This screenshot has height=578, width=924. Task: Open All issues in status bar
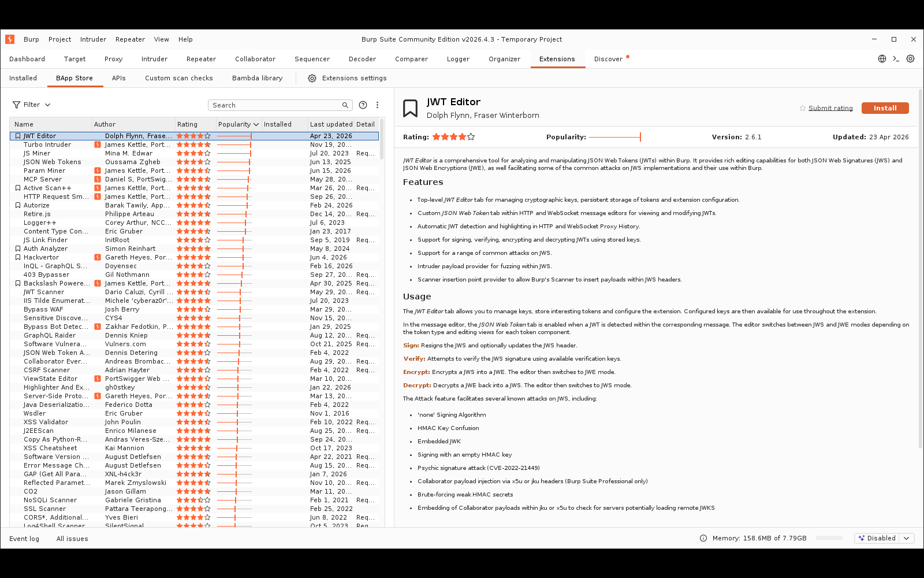[72, 539]
